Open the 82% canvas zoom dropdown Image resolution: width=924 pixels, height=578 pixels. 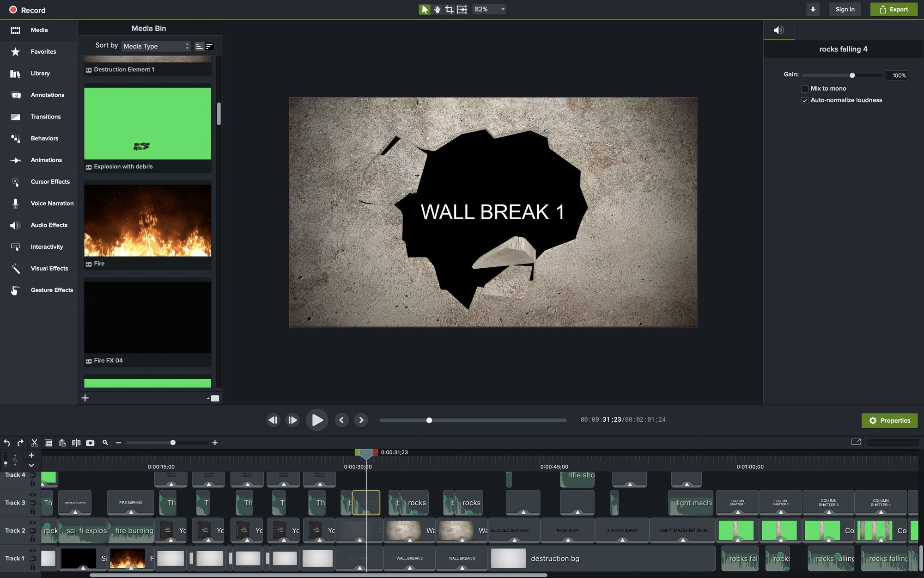tap(489, 9)
